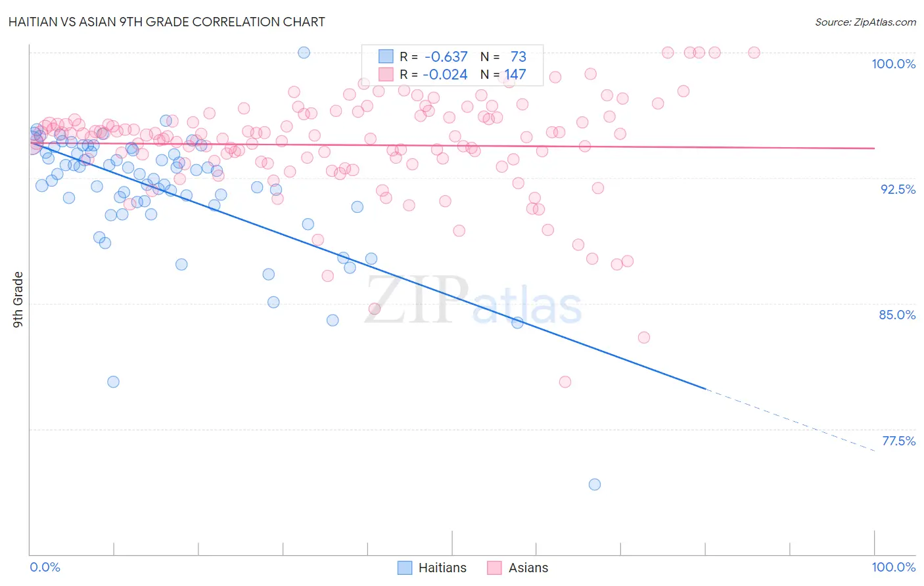The height and width of the screenshot is (586, 924).
Task: Click the pink data point near 83%
Action: tap(644, 337)
